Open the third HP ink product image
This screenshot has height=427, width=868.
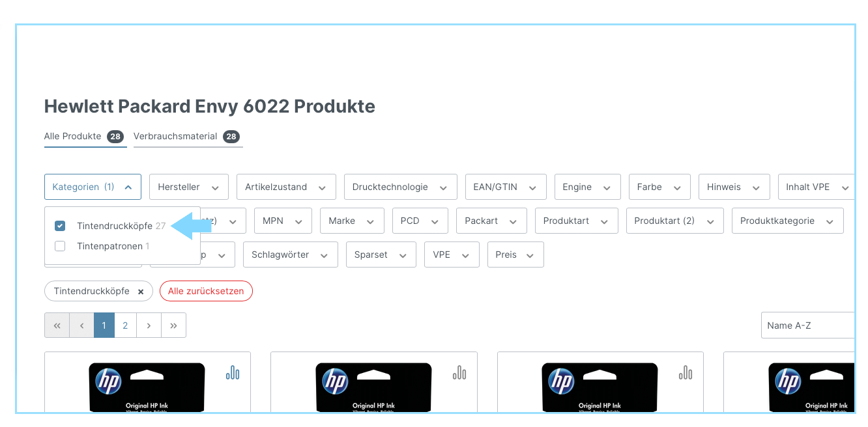click(x=600, y=388)
